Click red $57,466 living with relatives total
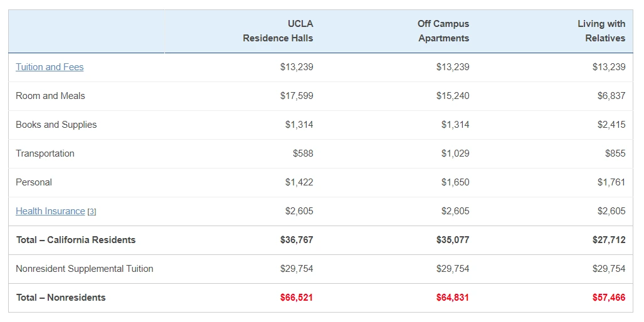The height and width of the screenshot is (322, 644). [x=608, y=298]
